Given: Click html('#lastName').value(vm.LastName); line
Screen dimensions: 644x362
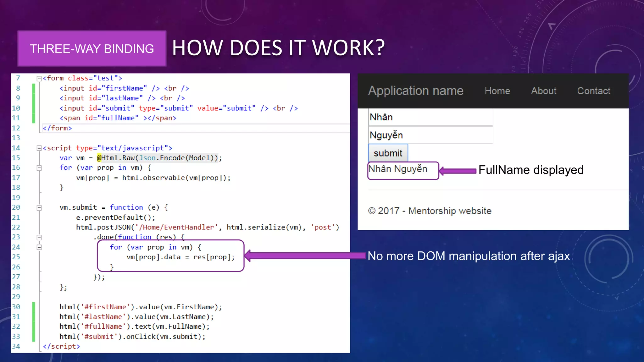Looking at the screenshot, I should [137, 317].
